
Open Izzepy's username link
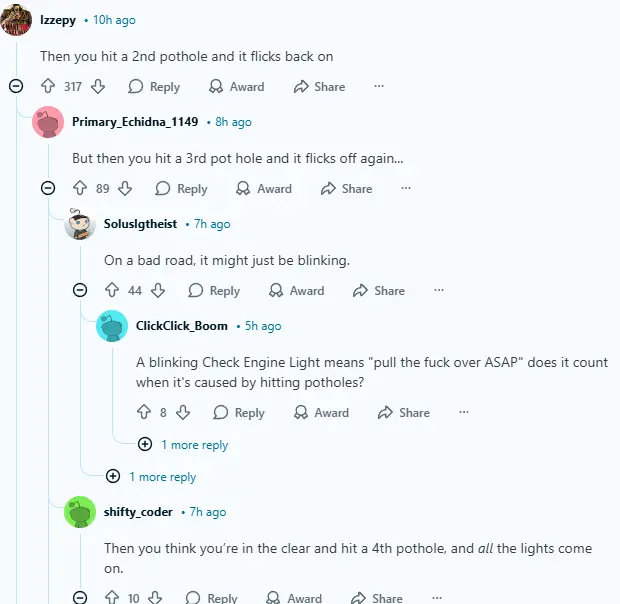tap(58, 20)
